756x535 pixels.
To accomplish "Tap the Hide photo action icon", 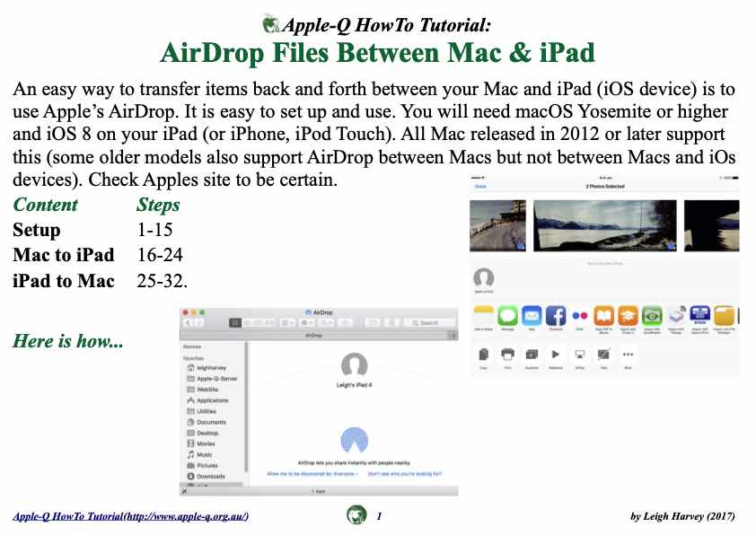I will coord(603,355).
